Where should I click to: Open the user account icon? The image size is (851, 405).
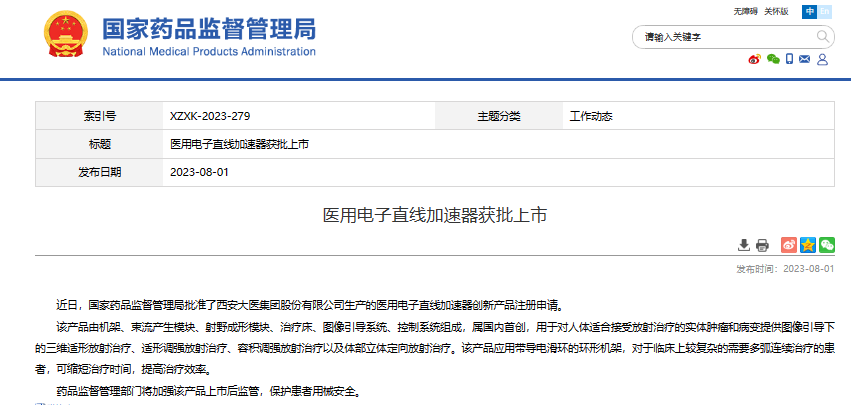point(822,59)
